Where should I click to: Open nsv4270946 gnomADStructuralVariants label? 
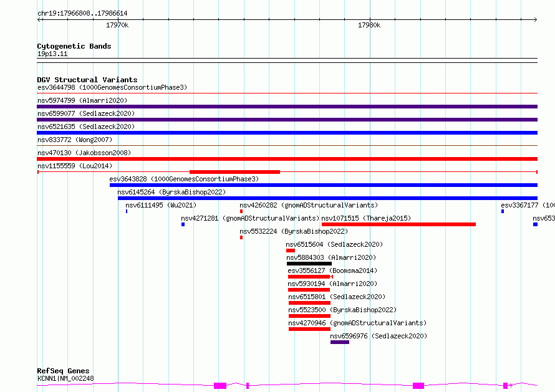point(357,323)
